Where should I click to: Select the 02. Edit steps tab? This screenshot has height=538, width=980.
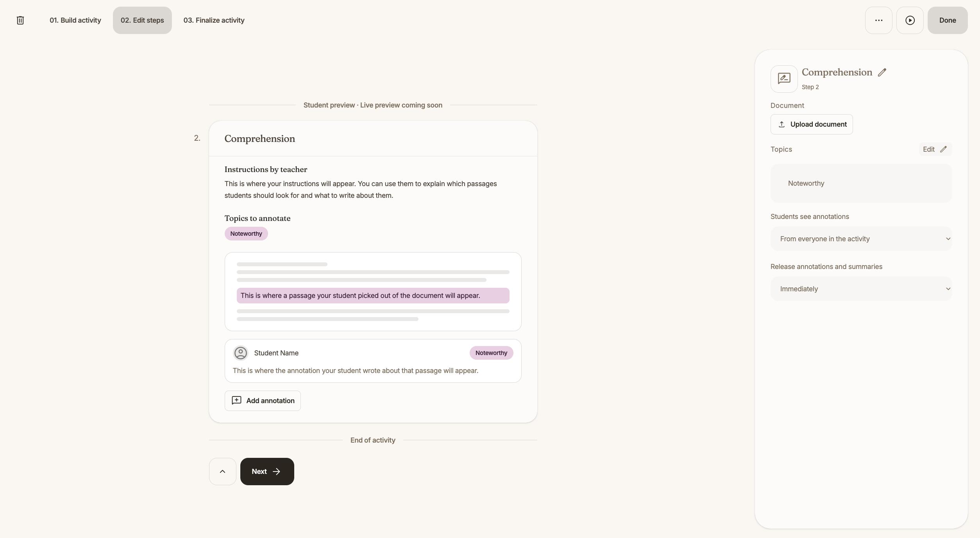tap(142, 20)
